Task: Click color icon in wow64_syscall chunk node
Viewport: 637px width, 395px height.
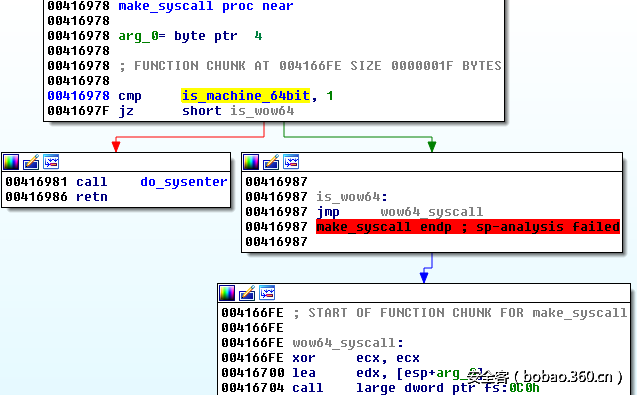Action: pos(227,293)
